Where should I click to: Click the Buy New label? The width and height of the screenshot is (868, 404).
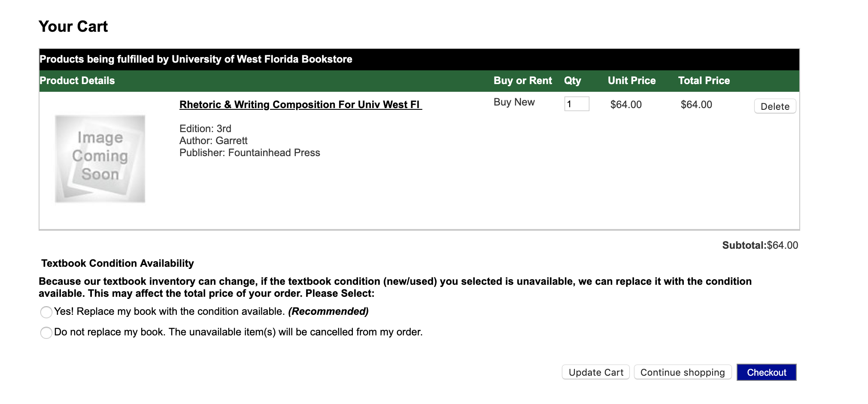click(x=514, y=102)
